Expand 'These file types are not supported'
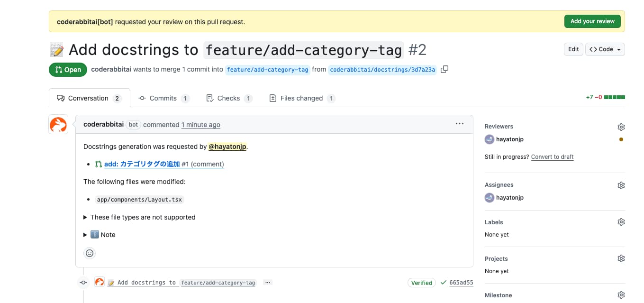The width and height of the screenshot is (644, 303). click(139, 217)
